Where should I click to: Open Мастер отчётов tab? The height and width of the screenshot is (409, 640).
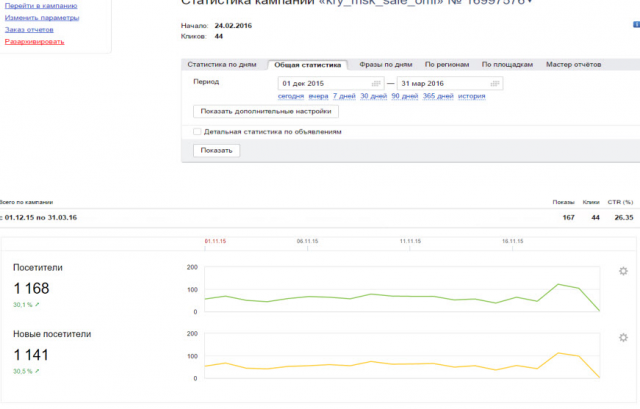point(573,64)
